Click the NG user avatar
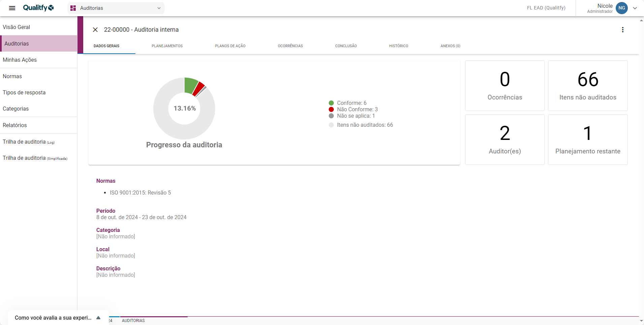This screenshot has height=325, width=644. [622, 8]
